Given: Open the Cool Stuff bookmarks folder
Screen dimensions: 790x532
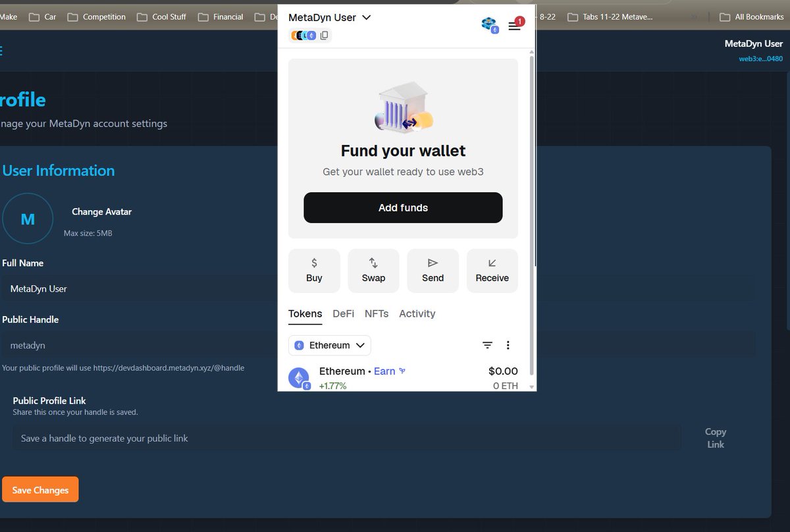Looking at the screenshot, I should pos(161,16).
